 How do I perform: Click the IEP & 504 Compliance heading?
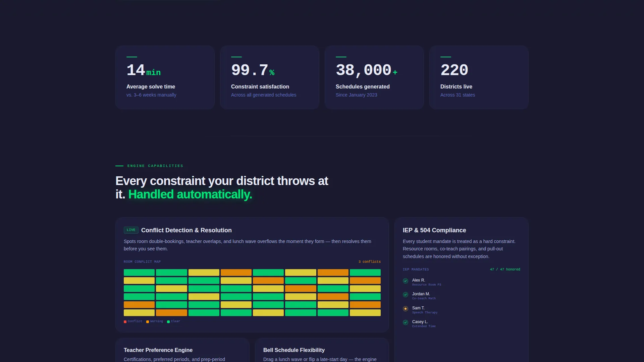pos(434,230)
